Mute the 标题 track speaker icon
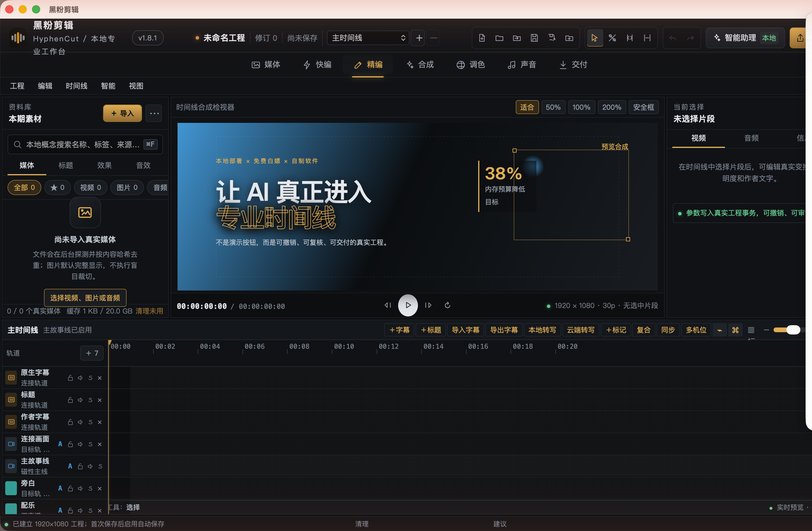812x531 pixels. [x=80, y=400]
